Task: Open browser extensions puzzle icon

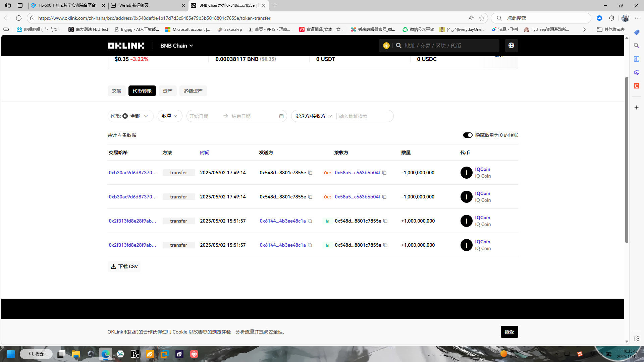Action: point(611,18)
